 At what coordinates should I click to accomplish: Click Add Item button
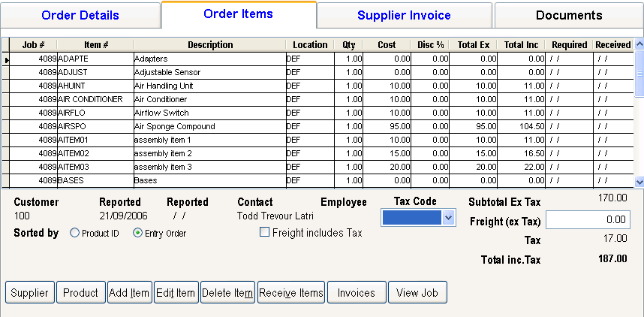tap(129, 292)
